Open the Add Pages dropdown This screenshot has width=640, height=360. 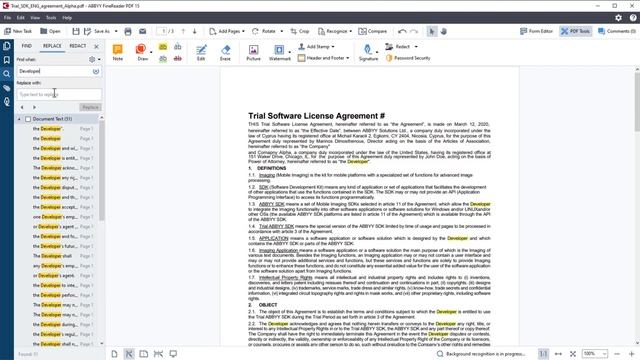click(x=227, y=31)
